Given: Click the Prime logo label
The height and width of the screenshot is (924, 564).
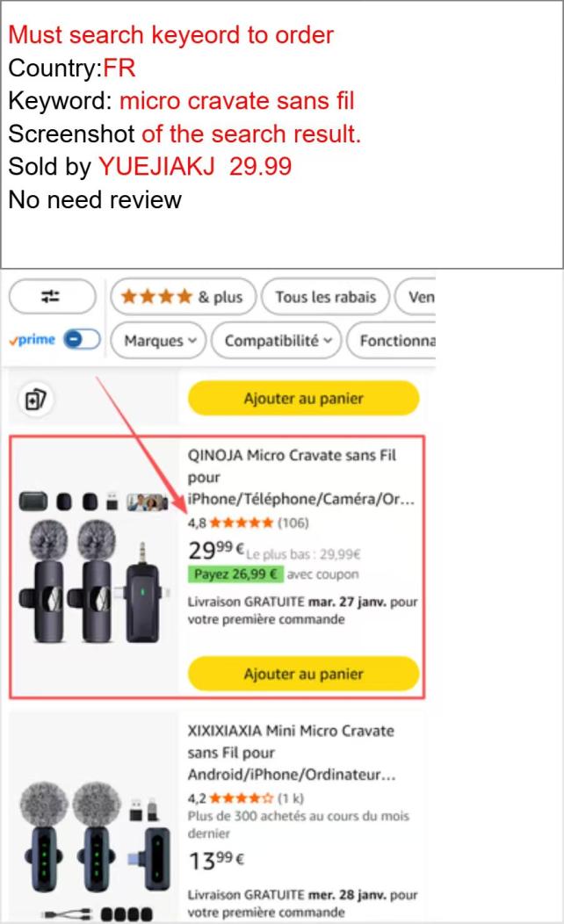Looking at the screenshot, I should [33, 339].
